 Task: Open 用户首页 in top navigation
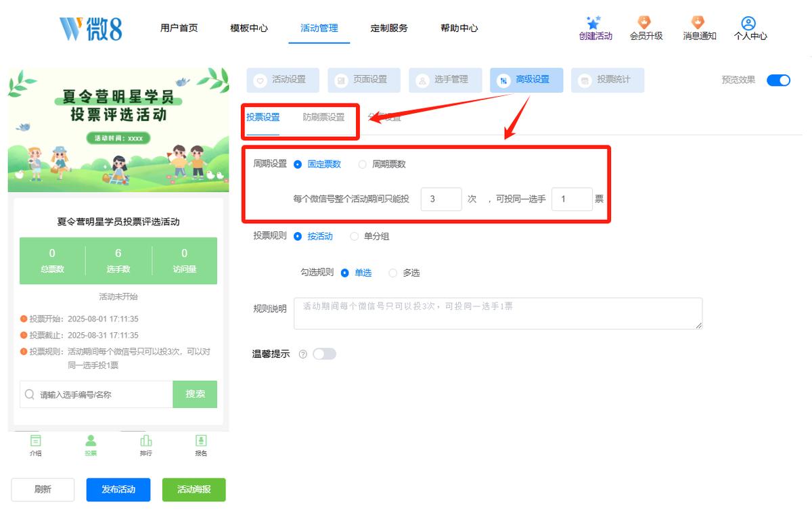pos(179,28)
